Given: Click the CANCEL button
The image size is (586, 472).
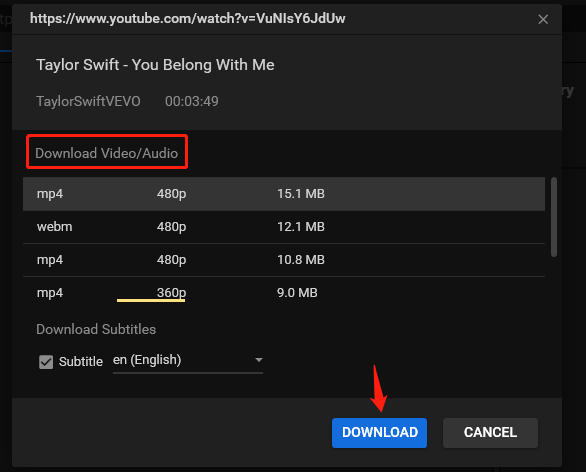Looking at the screenshot, I should tap(490, 432).
